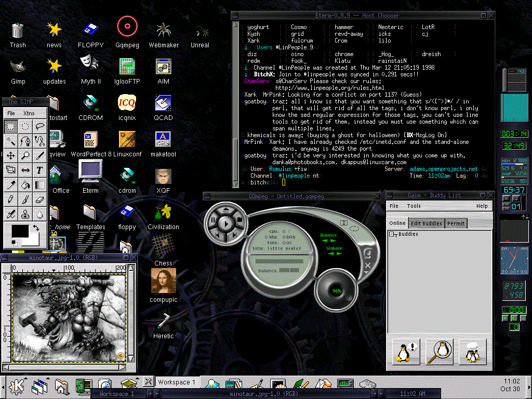Click the GQmpeg song position bar

279,261
